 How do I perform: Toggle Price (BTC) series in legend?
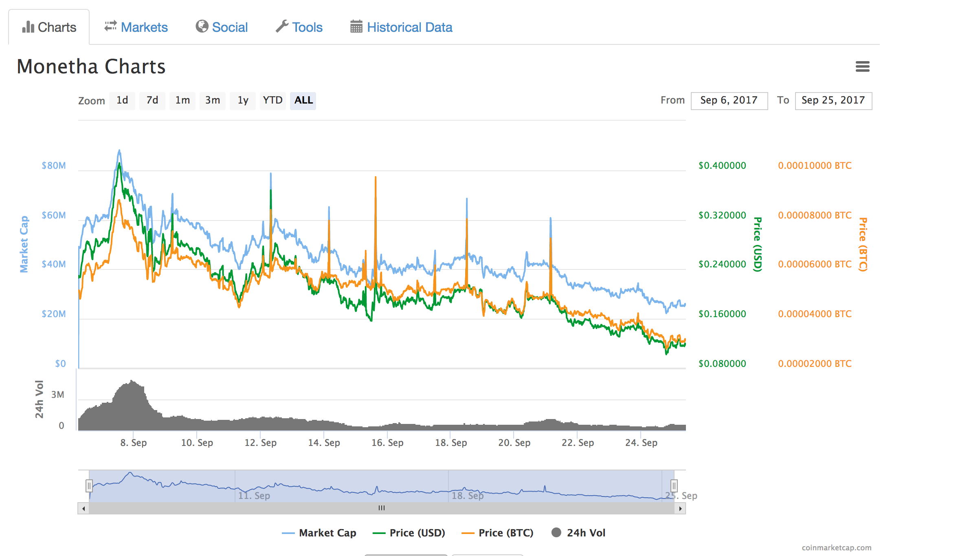click(497, 533)
